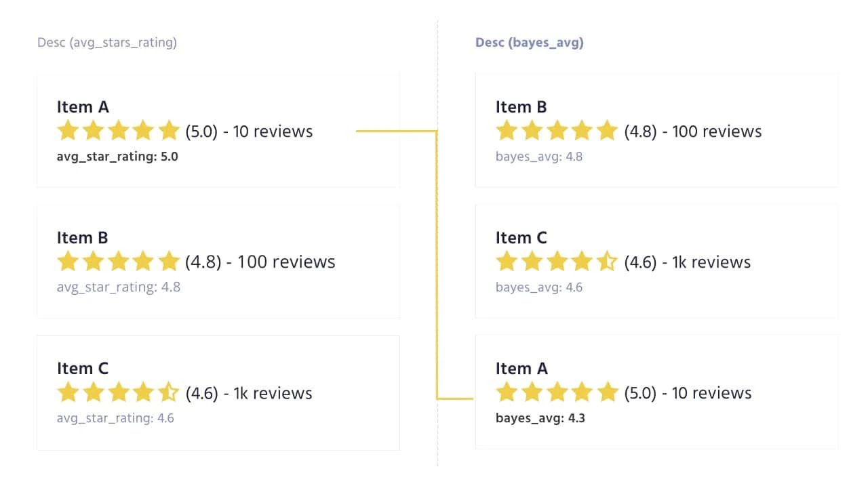868x488 pixels.
Task: Click the "Item A" title in left column
Action: 83,107
